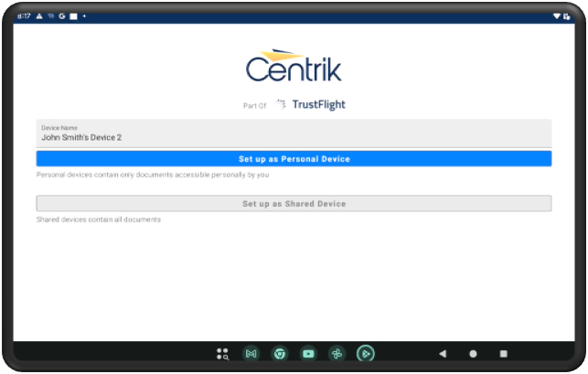This screenshot has height=374, width=588.
Task: Tap the battery indicator in status bar
Action: pos(567,16)
